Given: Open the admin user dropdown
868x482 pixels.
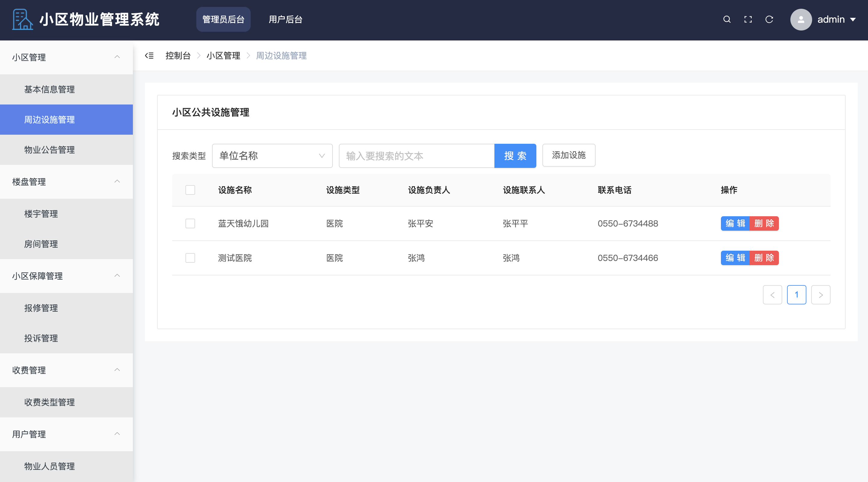Looking at the screenshot, I should pos(837,20).
